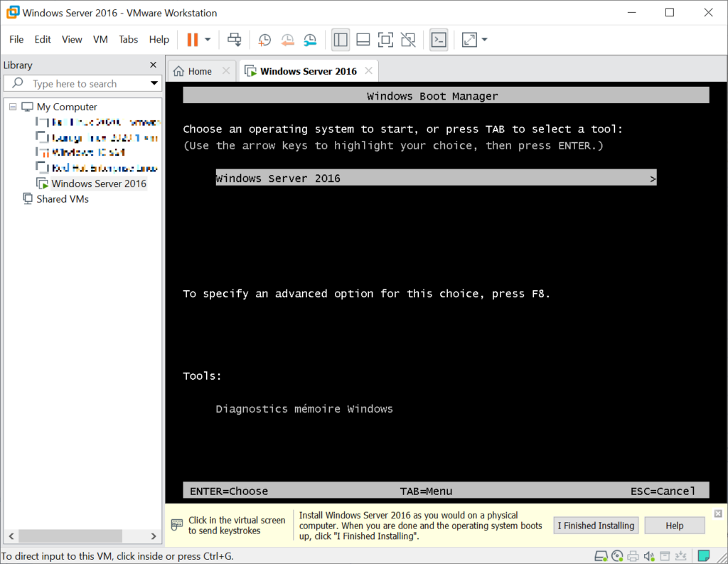Pause the virtual machine with the orange button

click(192, 40)
